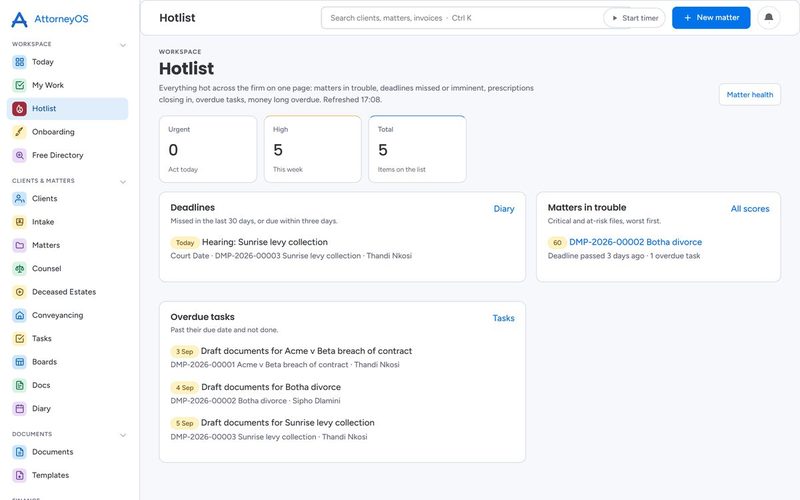Go to Onboarding in the sidebar
Image resolution: width=800 pixels, height=500 pixels.
pos(67,132)
